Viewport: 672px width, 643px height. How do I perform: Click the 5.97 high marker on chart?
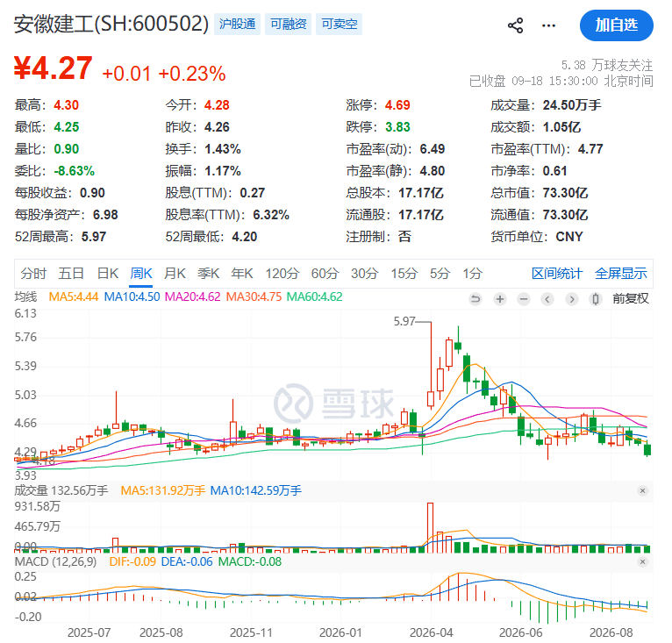[404, 321]
